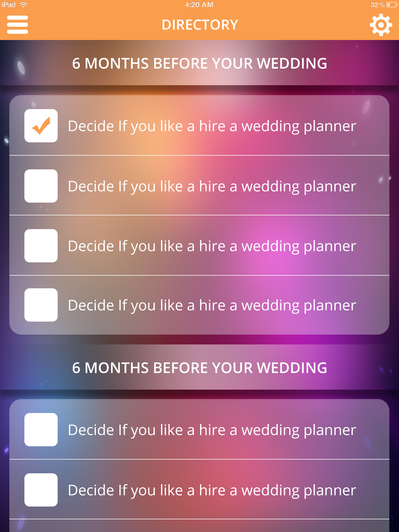The width and height of the screenshot is (399, 532).
Task: Tap the first "6 MONTHS BEFORE YOUR WEDDING" header
Action: tap(199, 63)
